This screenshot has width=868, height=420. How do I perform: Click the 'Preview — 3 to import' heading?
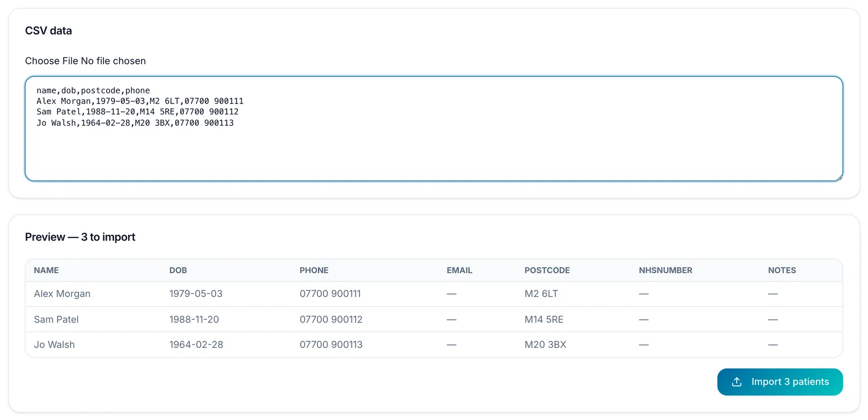[80, 237]
